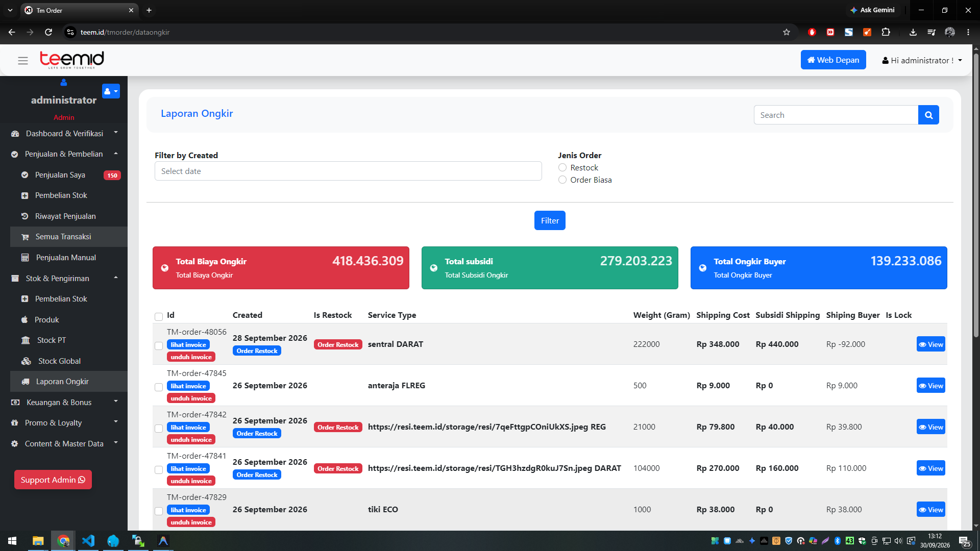Click bookmark star icon in address bar
The height and width of the screenshot is (551, 980).
click(787, 32)
